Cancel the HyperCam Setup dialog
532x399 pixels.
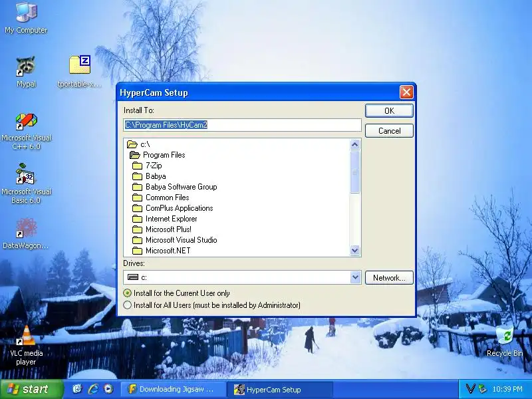[x=389, y=131]
